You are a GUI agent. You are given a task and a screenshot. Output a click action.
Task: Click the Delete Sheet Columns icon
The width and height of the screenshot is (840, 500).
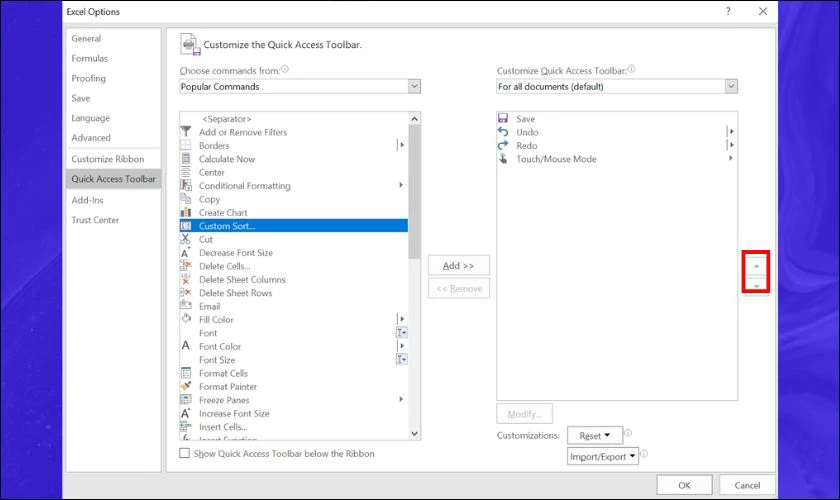point(186,279)
